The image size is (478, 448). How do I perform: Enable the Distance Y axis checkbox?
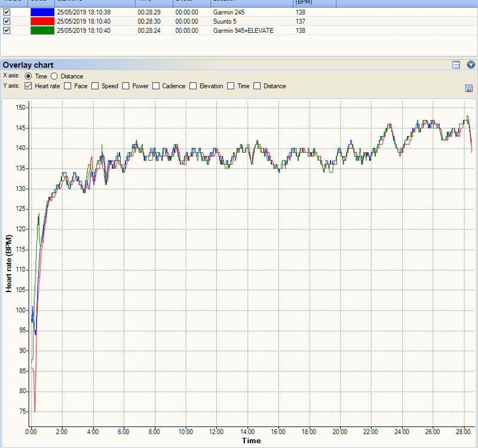point(257,86)
